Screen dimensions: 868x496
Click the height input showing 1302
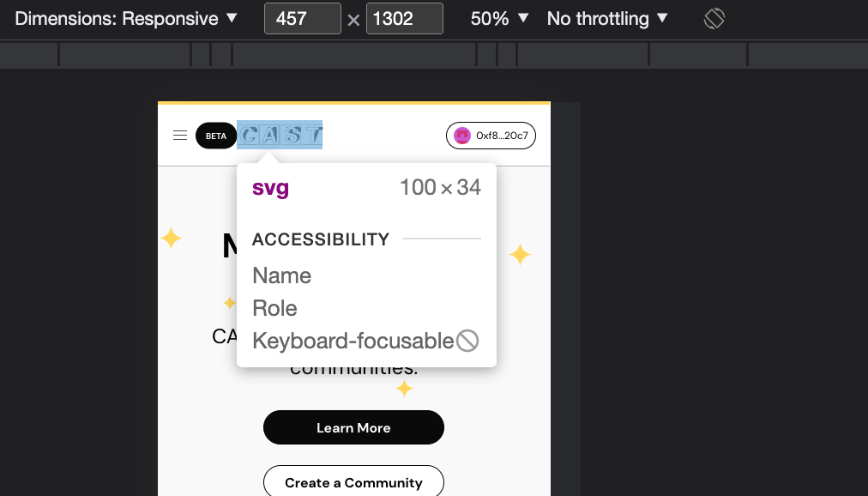[404, 18]
